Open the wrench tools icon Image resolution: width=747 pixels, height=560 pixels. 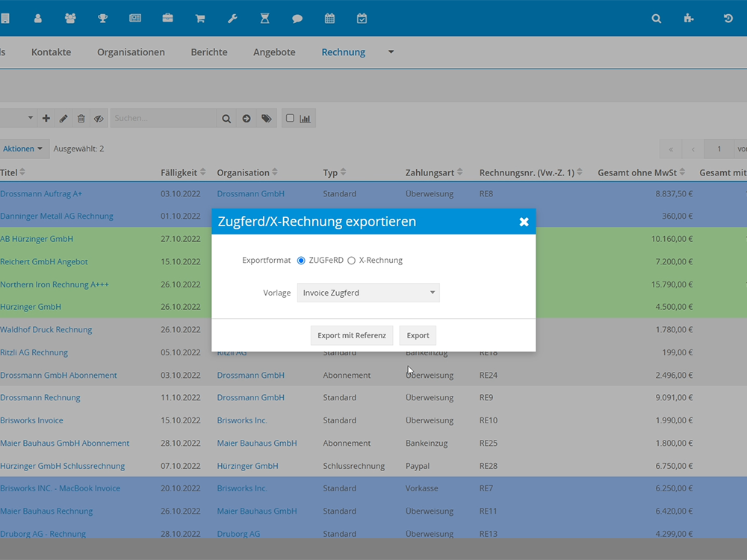pos(232,19)
